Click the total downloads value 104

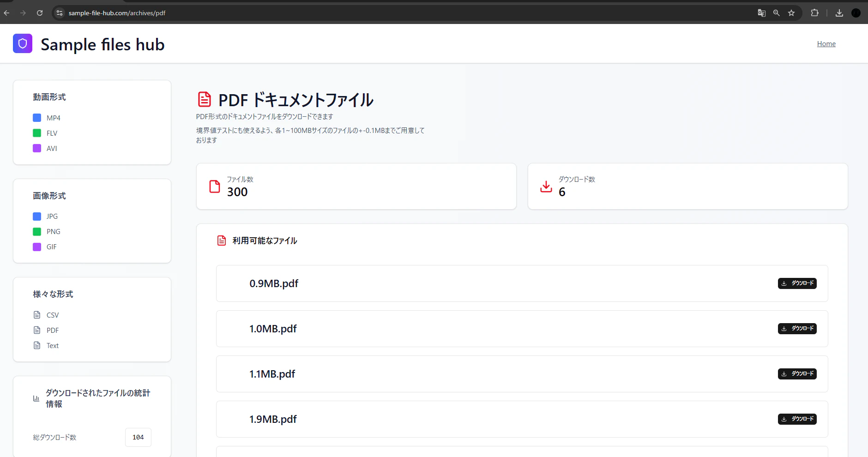pos(138,437)
